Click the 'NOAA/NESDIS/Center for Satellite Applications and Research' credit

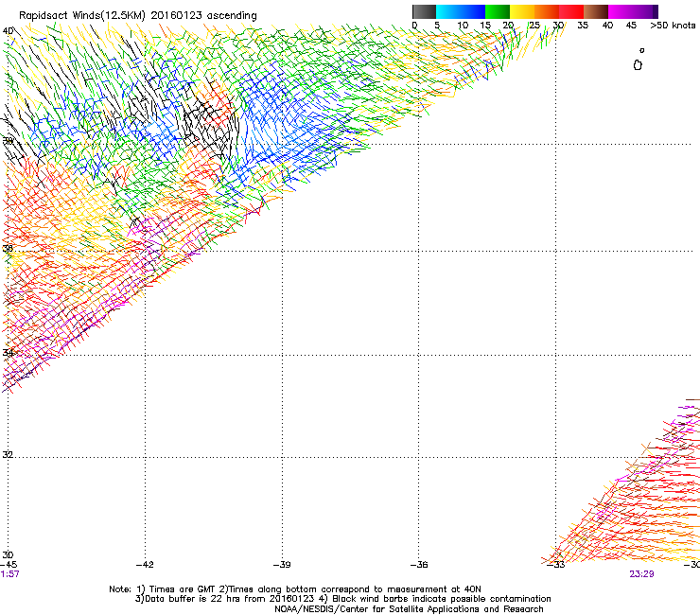click(409, 609)
